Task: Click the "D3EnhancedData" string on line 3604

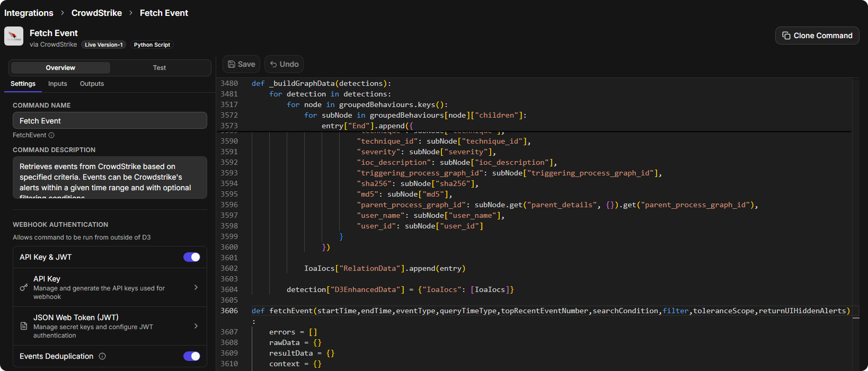Action: [x=365, y=289]
